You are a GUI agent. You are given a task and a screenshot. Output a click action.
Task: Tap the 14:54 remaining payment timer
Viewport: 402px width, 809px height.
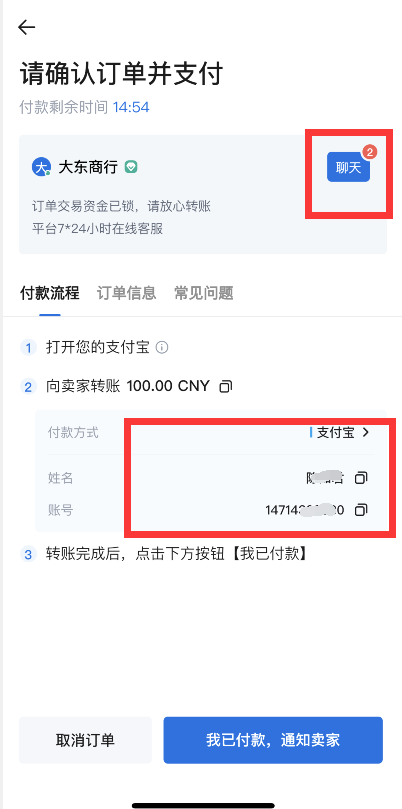pos(131,107)
